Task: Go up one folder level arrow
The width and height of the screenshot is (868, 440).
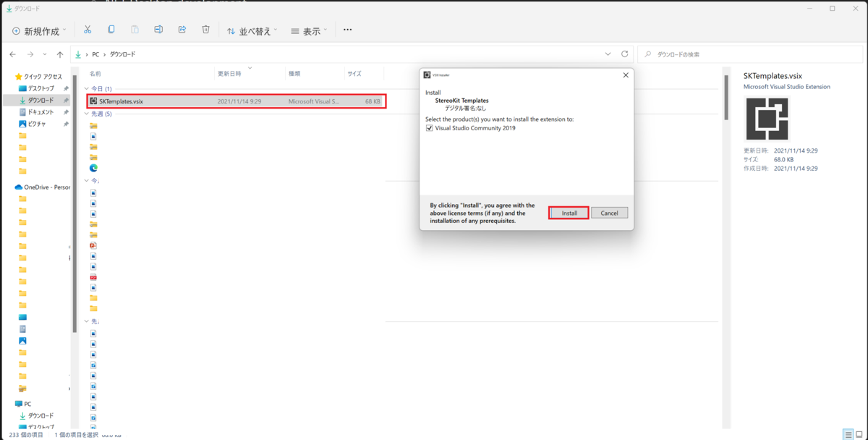Action: tap(60, 54)
